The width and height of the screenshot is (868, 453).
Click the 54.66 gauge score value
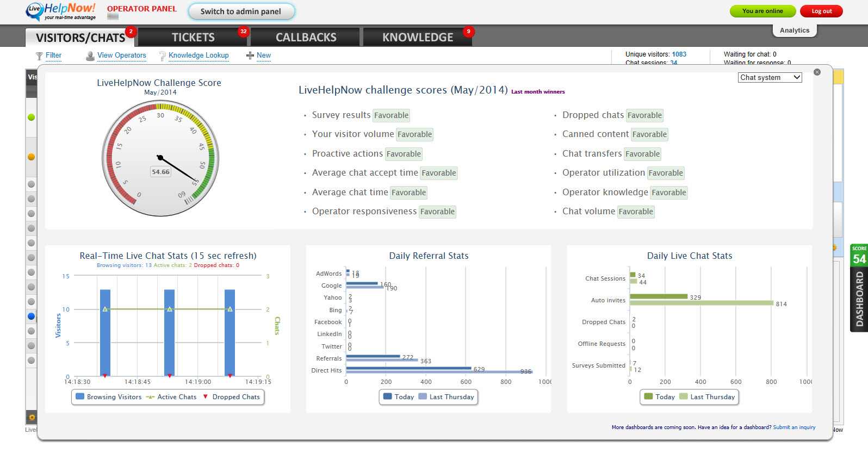pyautogui.click(x=160, y=172)
